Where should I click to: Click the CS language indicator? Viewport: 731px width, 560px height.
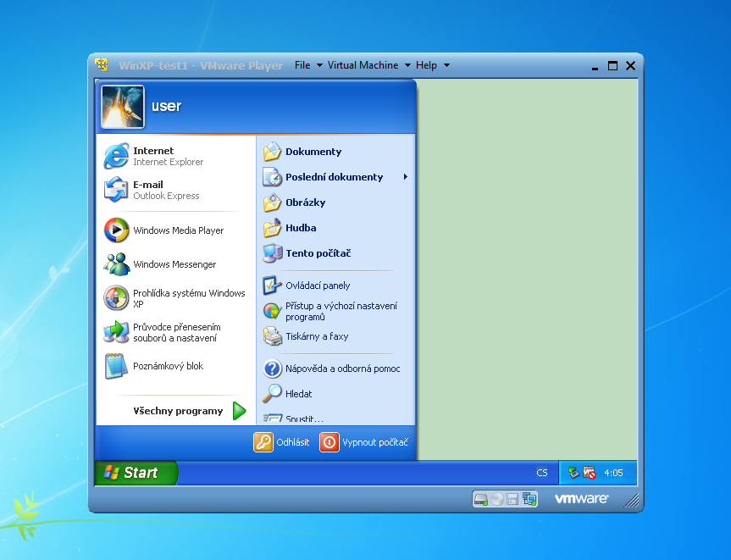click(542, 473)
